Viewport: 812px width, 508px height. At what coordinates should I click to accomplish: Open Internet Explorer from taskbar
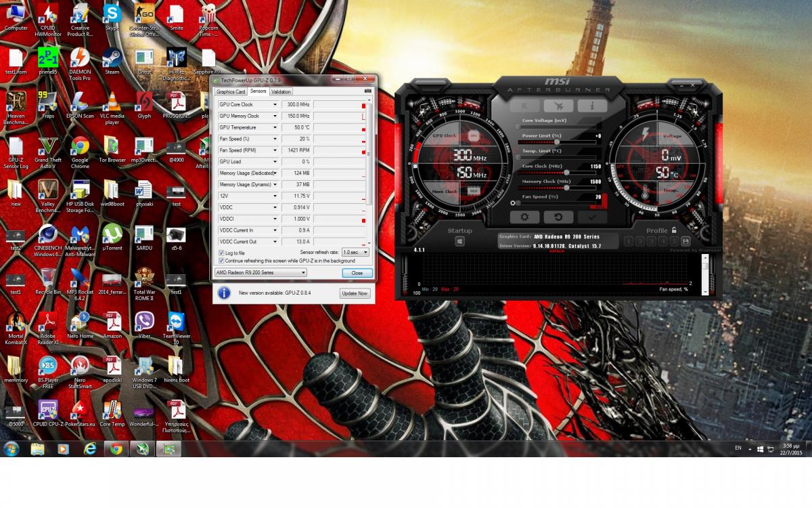click(90, 448)
